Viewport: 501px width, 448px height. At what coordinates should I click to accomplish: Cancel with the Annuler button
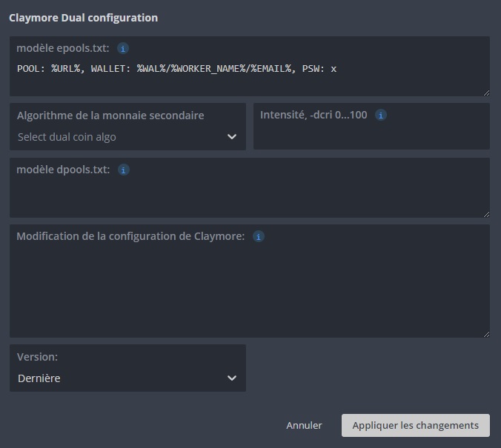coord(304,425)
